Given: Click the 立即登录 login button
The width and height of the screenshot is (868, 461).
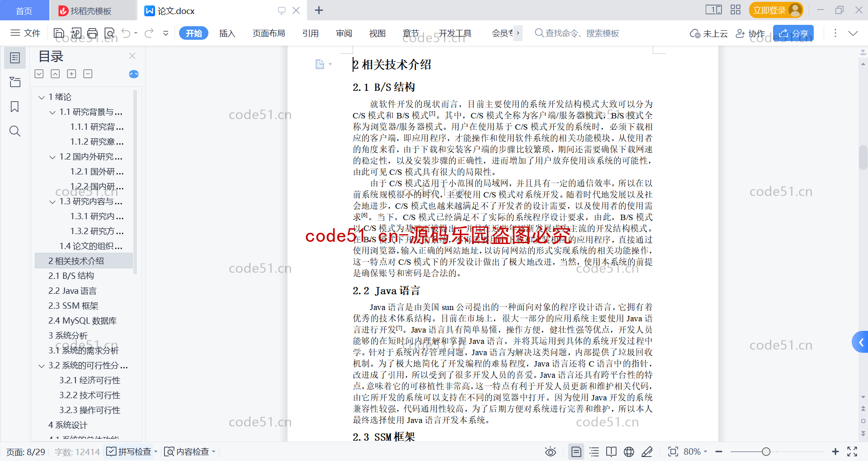Looking at the screenshot, I should 776,10.
